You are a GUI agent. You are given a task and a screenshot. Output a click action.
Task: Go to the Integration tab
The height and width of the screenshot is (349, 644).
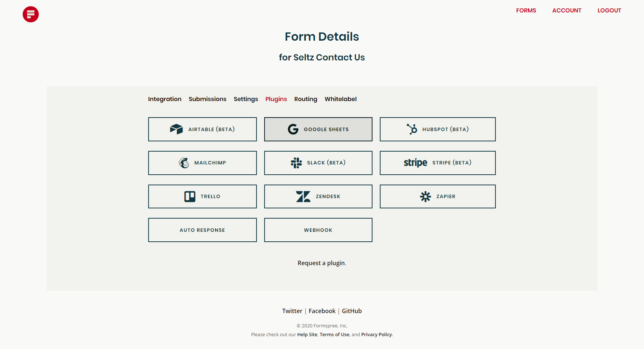[165, 99]
